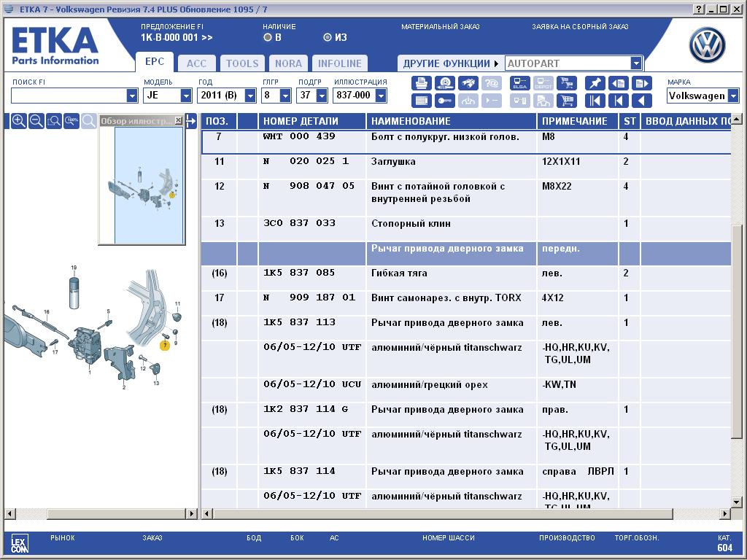Select part number N 909 187 01
This screenshot has width=747, height=560.
point(309,297)
